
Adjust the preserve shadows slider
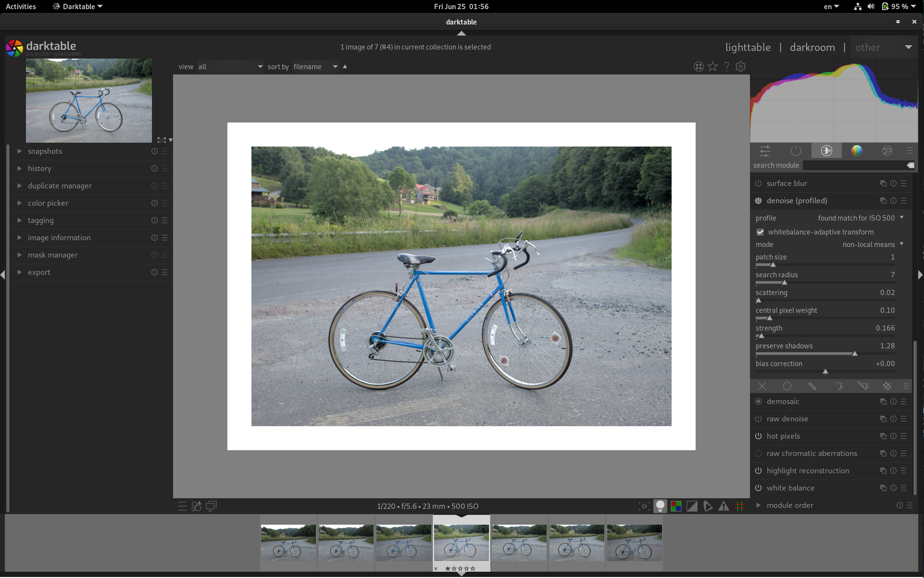(x=854, y=354)
